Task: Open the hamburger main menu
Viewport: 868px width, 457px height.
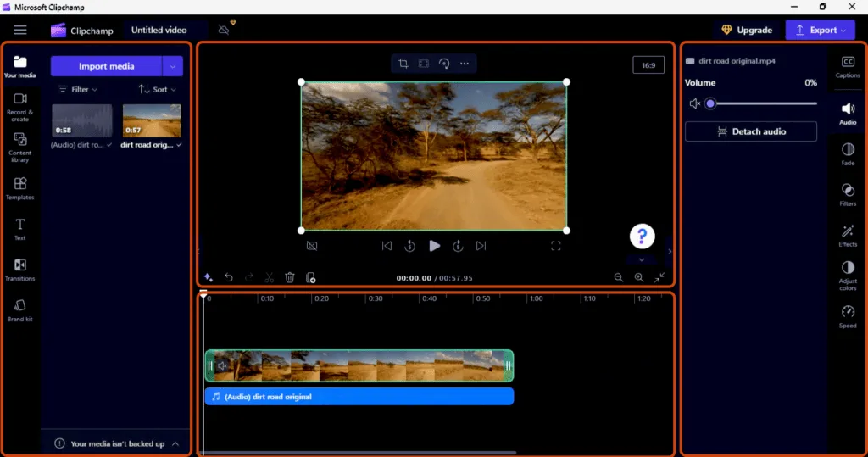Action: coord(20,30)
